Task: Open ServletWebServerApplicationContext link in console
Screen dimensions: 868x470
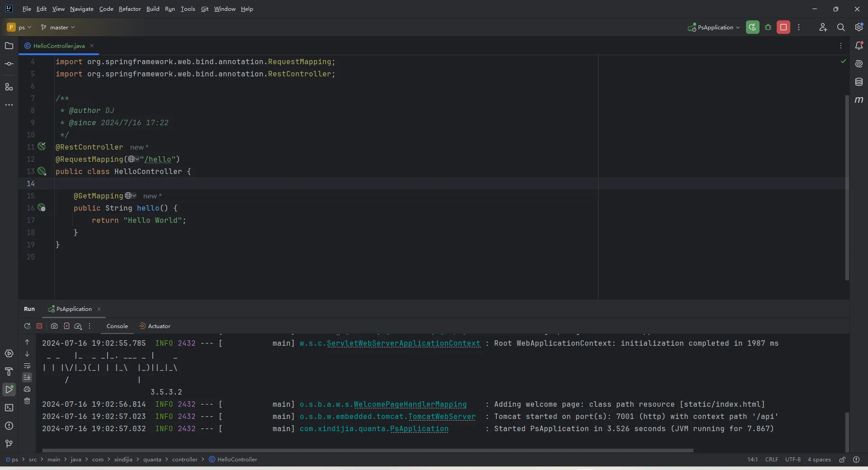Action: pyautogui.click(x=403, y=343)
